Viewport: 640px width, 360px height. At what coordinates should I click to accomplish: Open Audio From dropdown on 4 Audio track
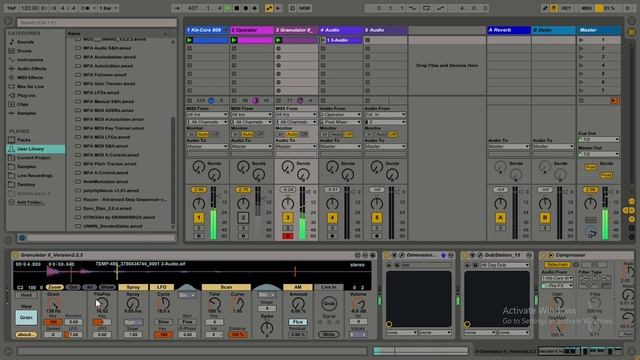pyautogui.click(x=341, y=115)
